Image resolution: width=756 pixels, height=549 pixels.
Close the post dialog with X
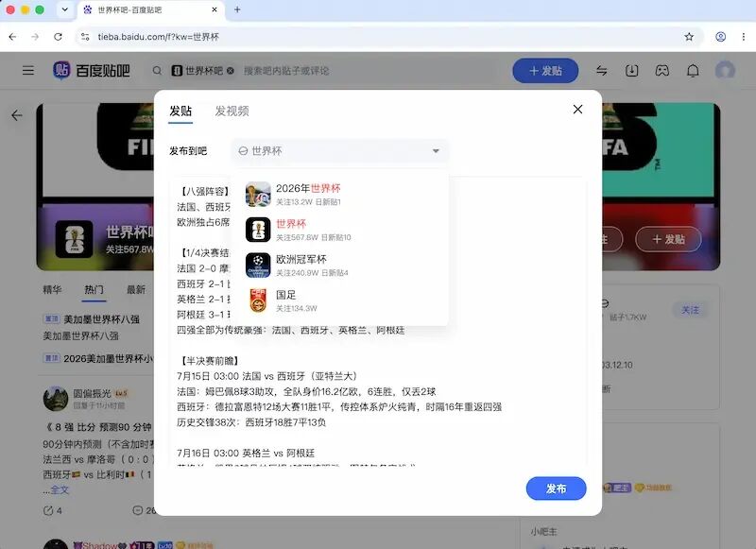(x=577, y=110)
